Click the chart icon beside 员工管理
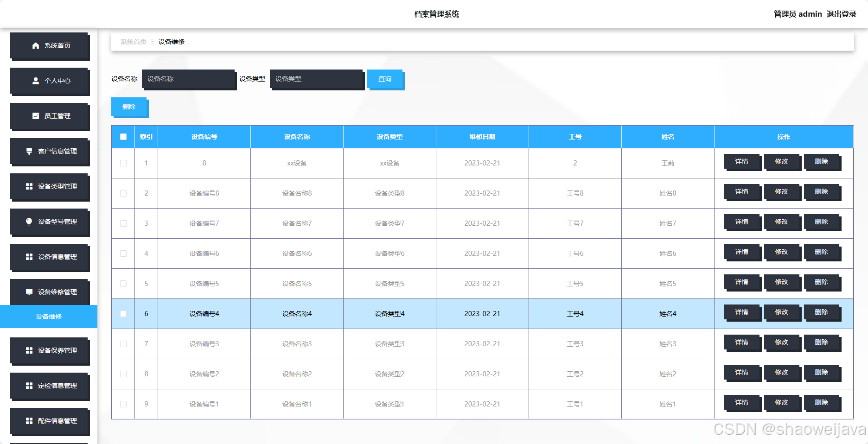The height and width of the screenshot is (444, 868). pyautogui.click(x=36, y=116)
